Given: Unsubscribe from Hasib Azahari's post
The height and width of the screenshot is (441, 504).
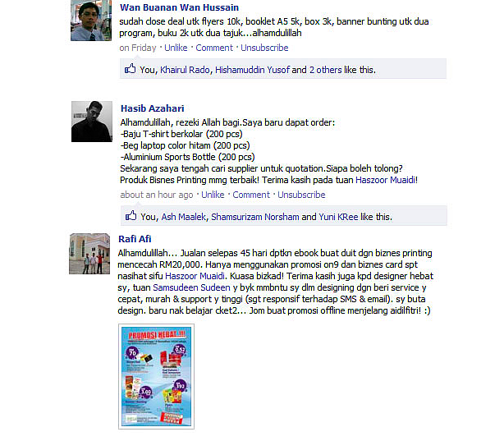Looking at the screenshot, I should [301, 195].
